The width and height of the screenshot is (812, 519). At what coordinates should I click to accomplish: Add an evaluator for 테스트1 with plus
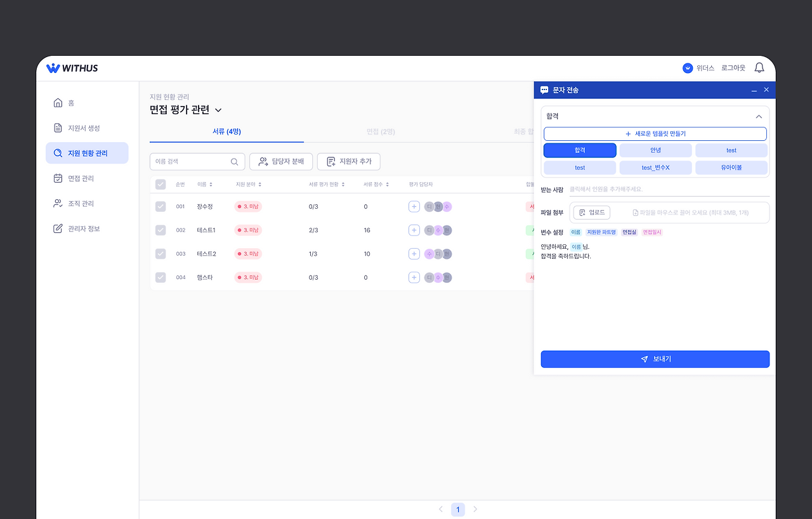click(x=414, y=230)
